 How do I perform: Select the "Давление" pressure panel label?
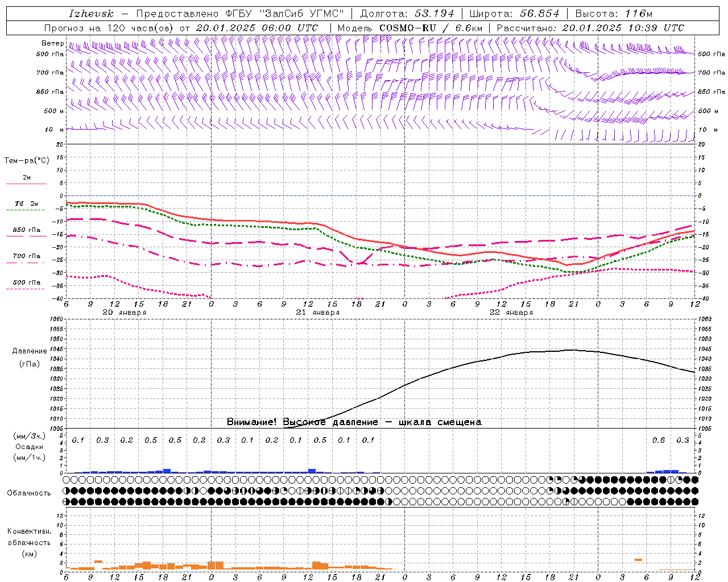click(x=30, y=351)
